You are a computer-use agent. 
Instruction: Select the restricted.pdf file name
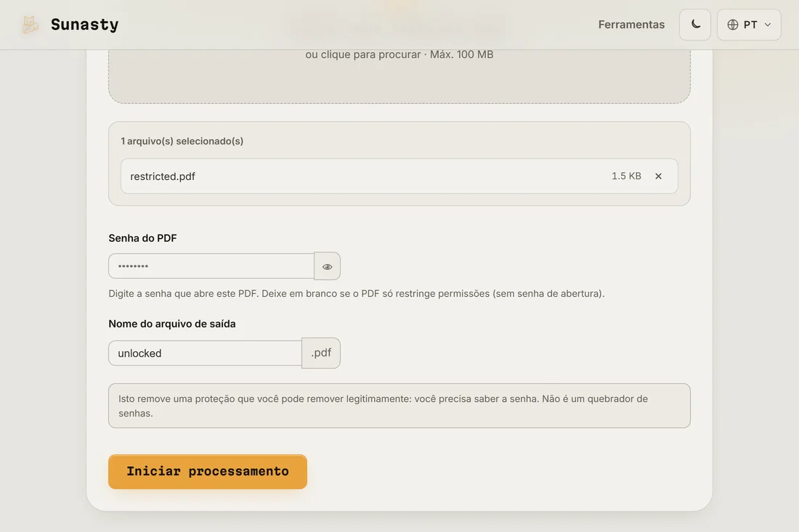coord(163,176)
